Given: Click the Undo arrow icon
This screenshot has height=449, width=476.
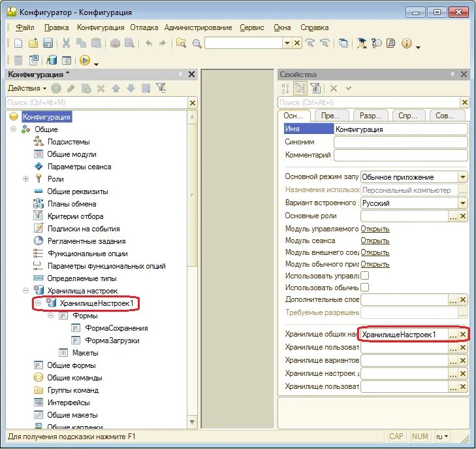Looking at the screenshot, I should coord(149,43).
